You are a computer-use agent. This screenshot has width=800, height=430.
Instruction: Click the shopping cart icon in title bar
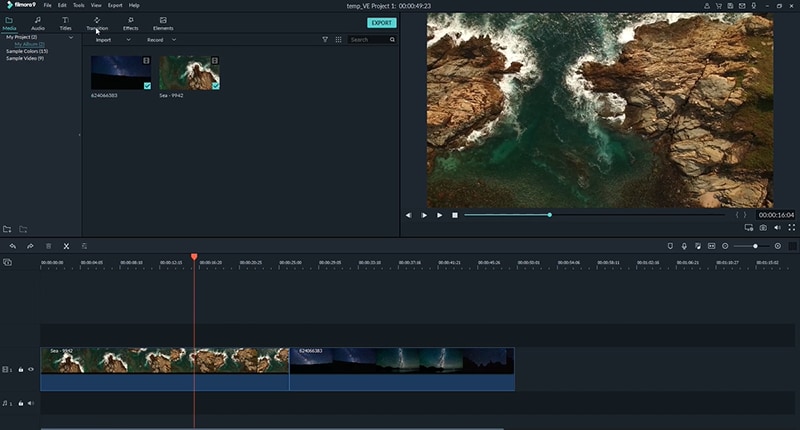coord(718,6)
